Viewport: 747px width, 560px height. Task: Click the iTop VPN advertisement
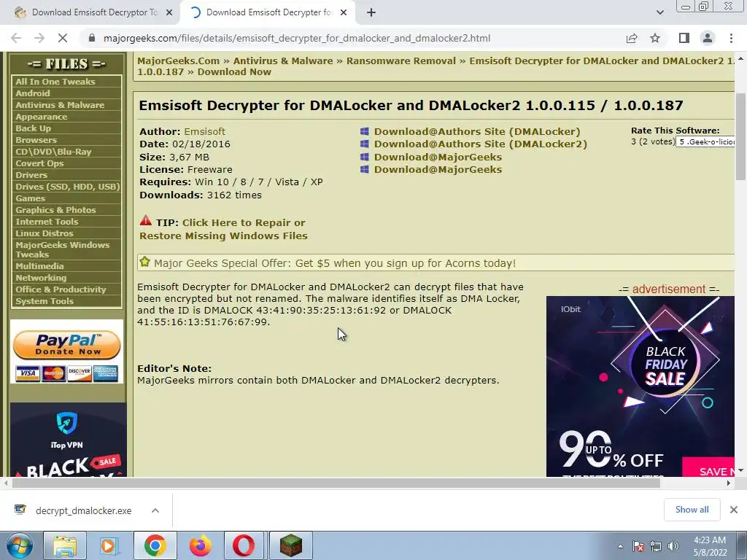click(x=68, y=440)
